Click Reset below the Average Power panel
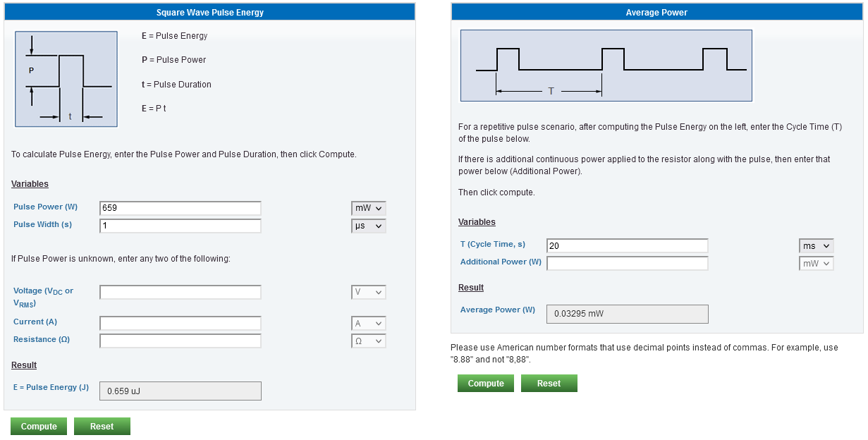The image size is (868, 440). click(549, 384)
